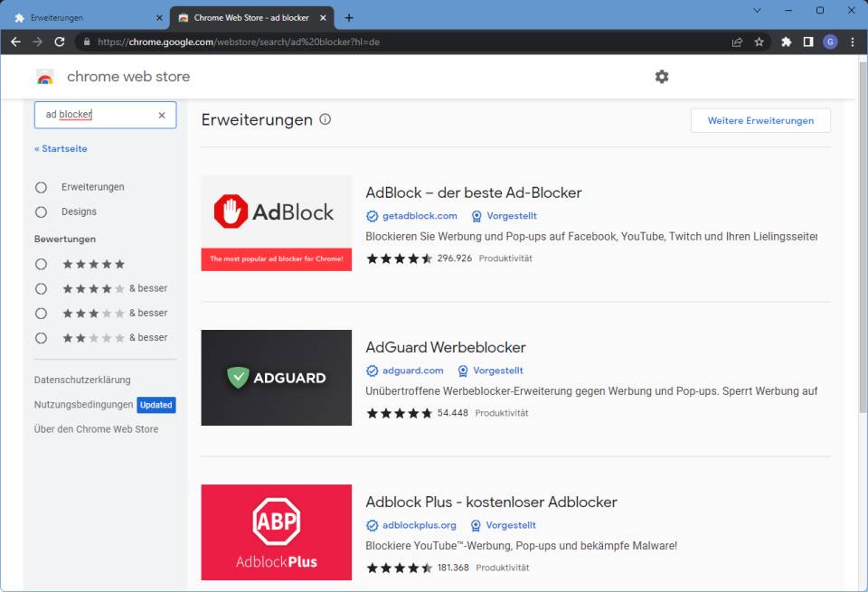The width and height of the screenshot is (868, 592).
Task: Select two stars & besser filter
Action: (41, 338)
